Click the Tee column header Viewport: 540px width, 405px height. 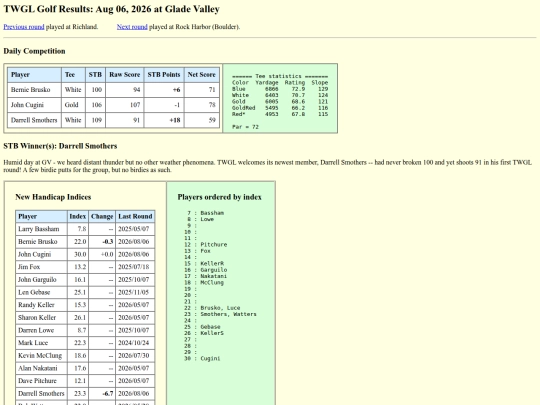tap(73, 75)
